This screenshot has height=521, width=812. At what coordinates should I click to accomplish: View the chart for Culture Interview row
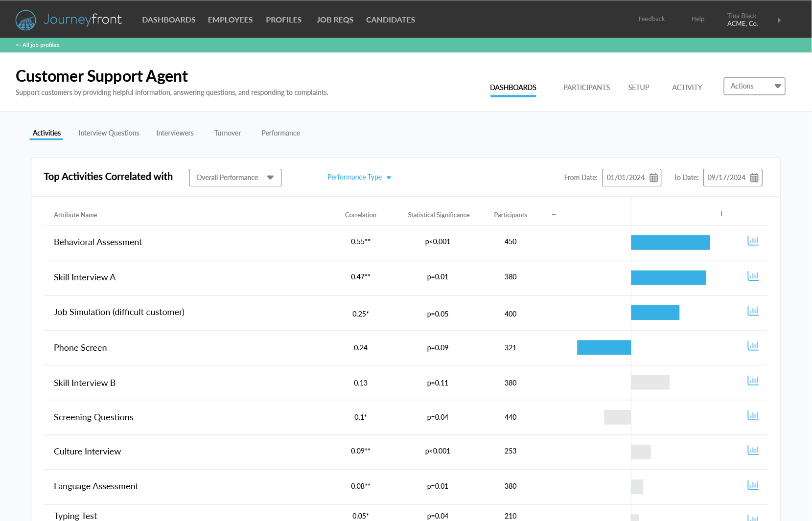tap(753, 450)
